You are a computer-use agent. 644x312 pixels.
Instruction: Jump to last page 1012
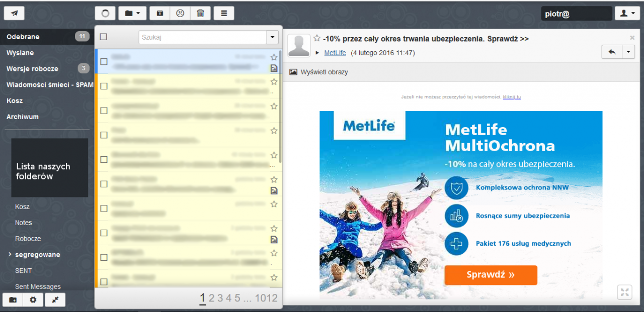click(x=266, y=298)
